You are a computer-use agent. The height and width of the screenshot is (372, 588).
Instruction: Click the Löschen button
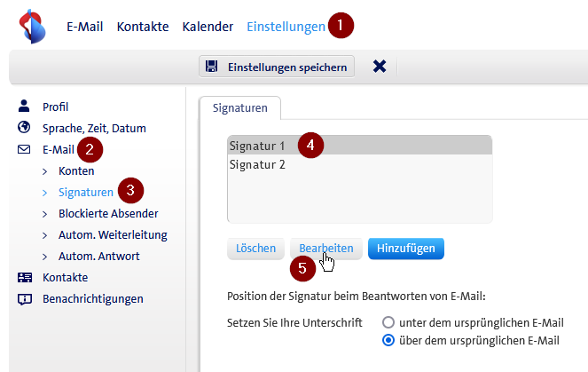256,249
